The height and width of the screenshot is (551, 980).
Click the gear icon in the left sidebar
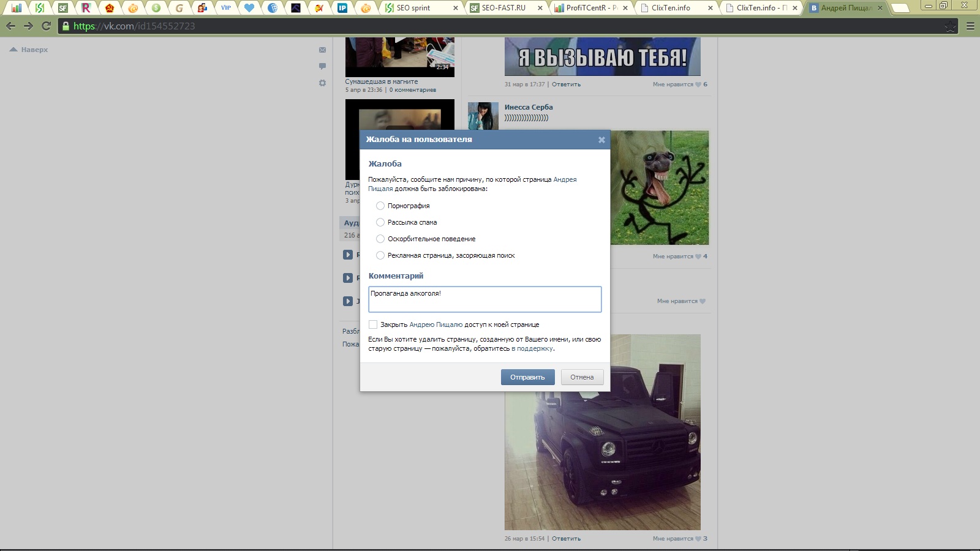pos(323,83)
